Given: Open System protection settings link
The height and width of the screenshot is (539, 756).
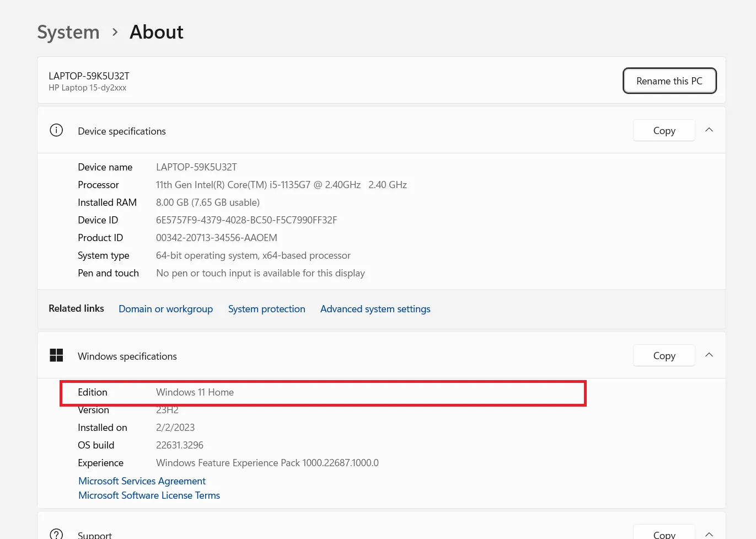Looking at the screenshot, I should coord(266,309).
